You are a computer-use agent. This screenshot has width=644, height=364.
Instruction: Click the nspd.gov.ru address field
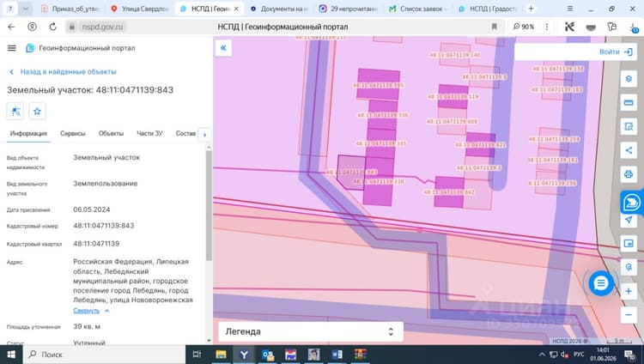[102, 27]
